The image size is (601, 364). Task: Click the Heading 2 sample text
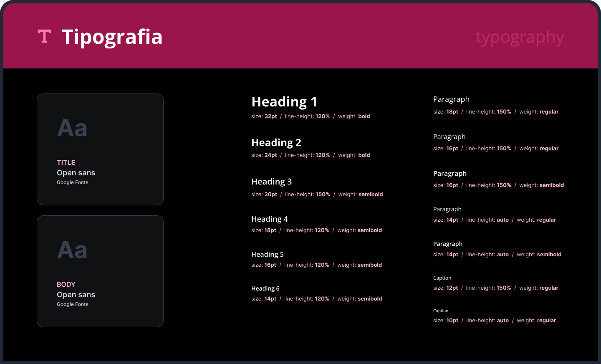(x=276, y=143)
